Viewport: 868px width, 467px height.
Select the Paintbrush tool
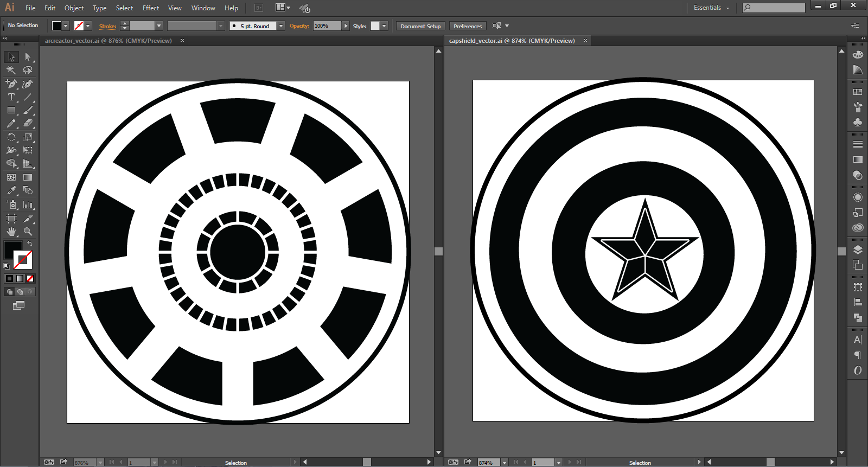point(28,110)
